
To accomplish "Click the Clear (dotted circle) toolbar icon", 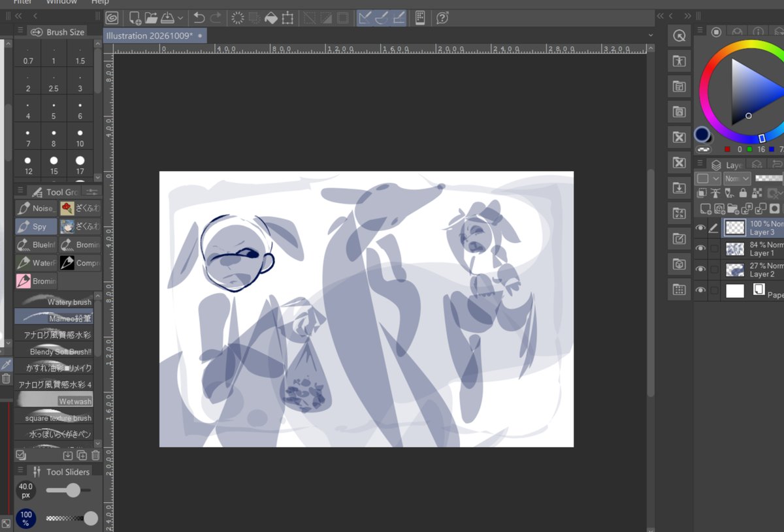I will (x=238, y=18).
